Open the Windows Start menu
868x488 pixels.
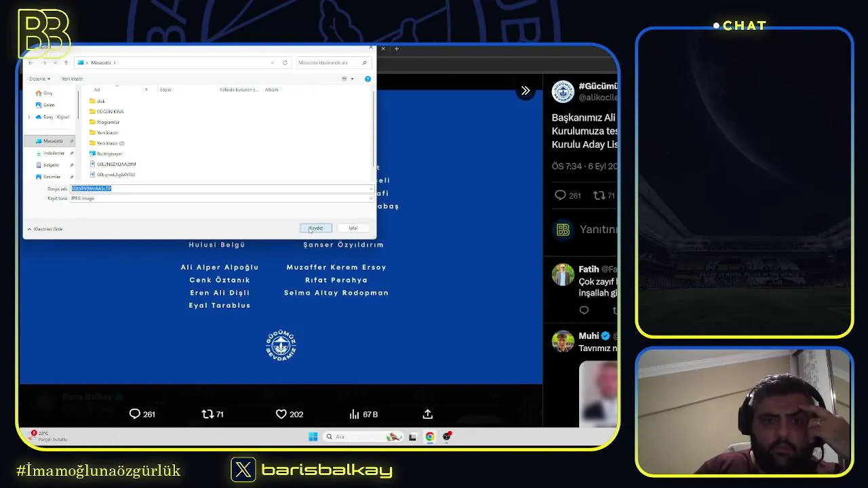(x=313, y=436)
